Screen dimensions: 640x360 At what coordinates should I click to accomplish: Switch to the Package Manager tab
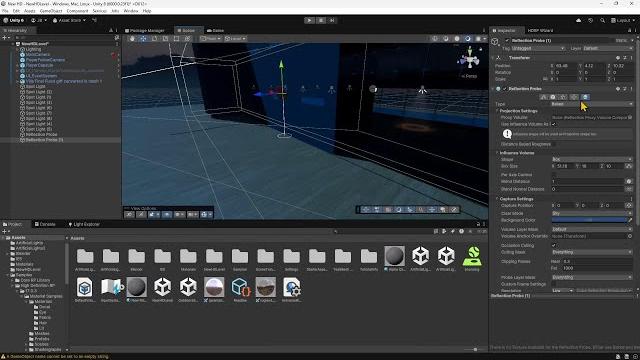click(144, 31)
